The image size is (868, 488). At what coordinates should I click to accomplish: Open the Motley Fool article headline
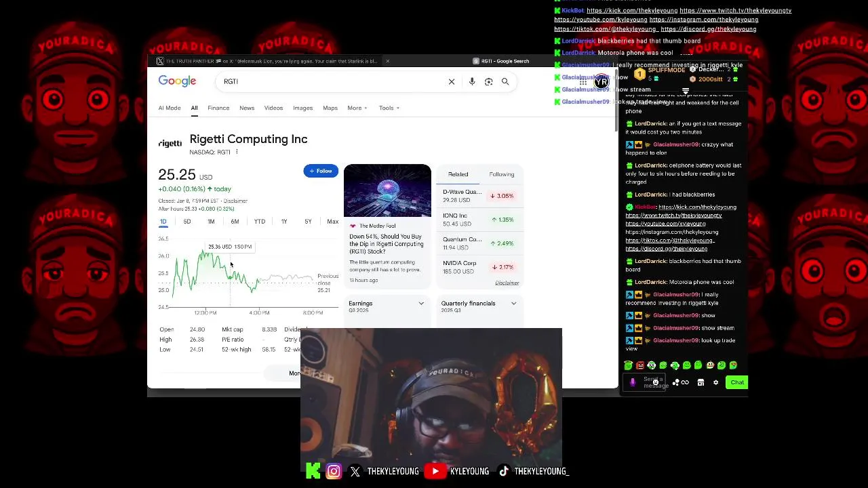[x=387, y=244]
